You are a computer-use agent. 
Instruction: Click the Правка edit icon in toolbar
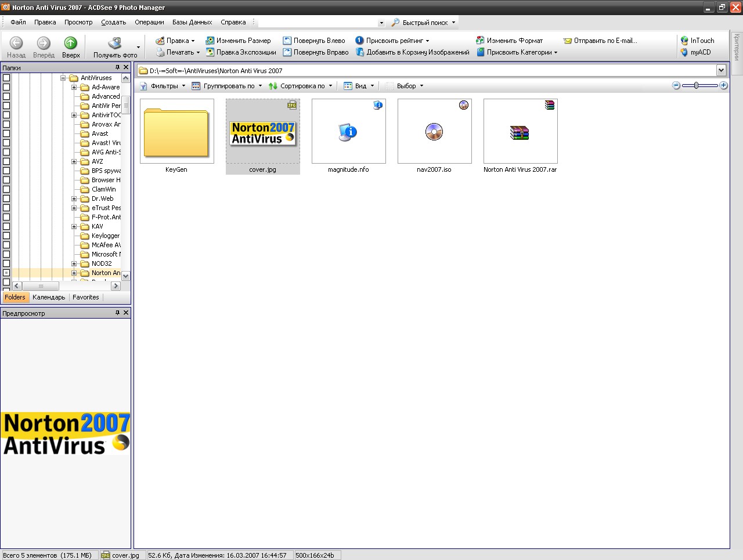(160, 41)
